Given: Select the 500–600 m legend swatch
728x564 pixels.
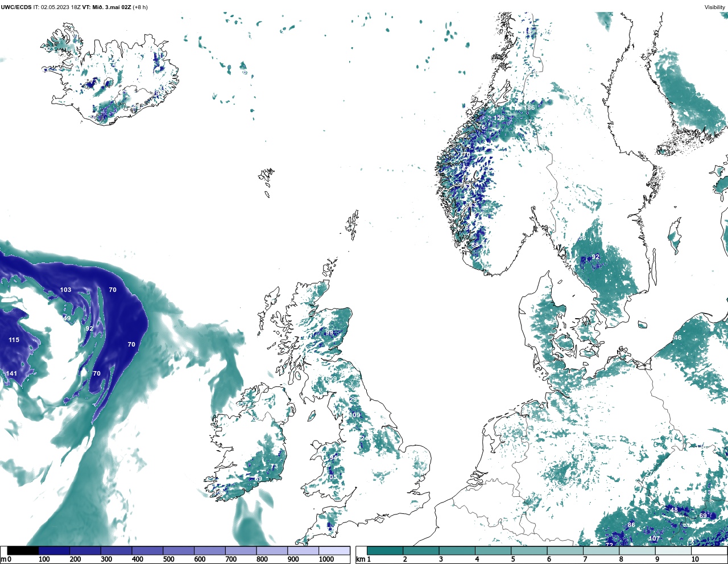Looking at the screenshot, I should [179, 551].
